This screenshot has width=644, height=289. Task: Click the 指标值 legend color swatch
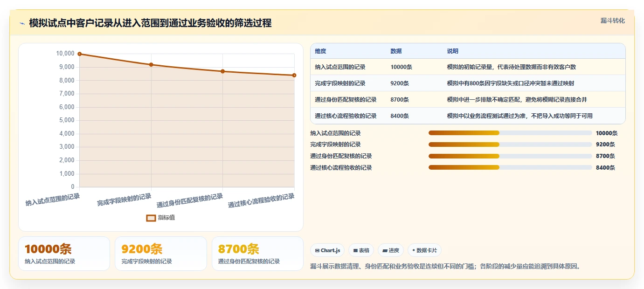[151, 218]
